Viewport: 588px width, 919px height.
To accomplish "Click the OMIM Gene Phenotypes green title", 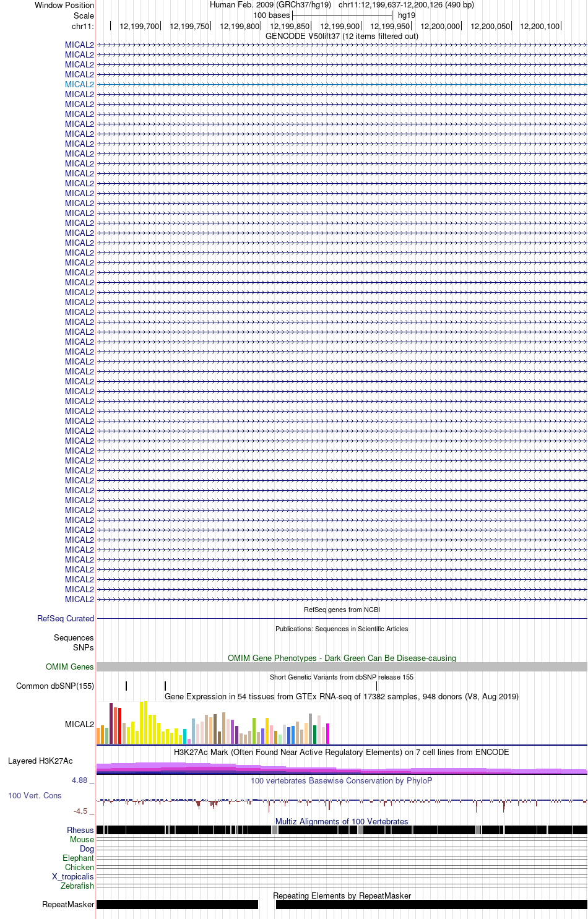I will coord(342,658).
